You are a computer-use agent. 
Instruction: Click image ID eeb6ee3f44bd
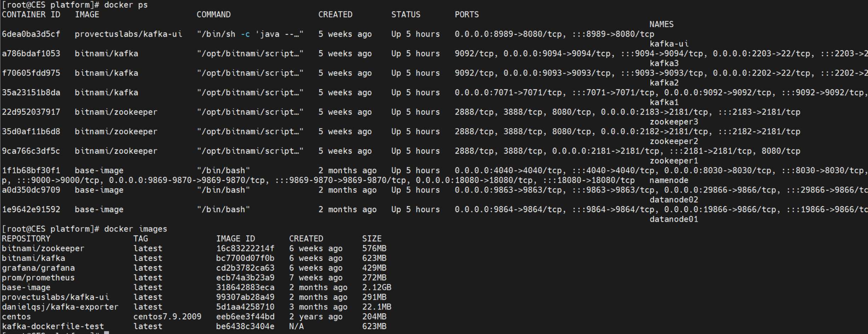245,317
